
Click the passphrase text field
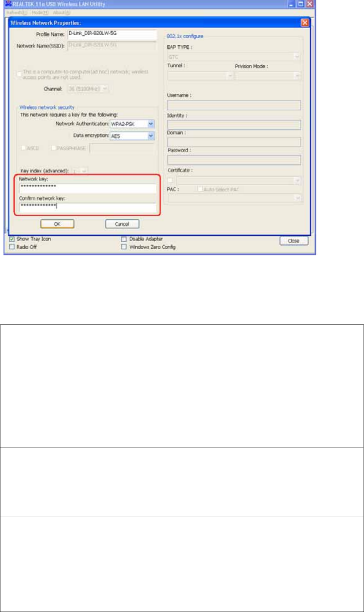pos(122,149)
